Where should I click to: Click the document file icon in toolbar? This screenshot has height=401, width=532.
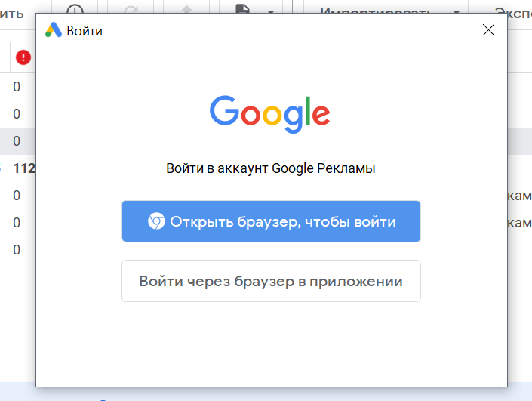(243, 11)
